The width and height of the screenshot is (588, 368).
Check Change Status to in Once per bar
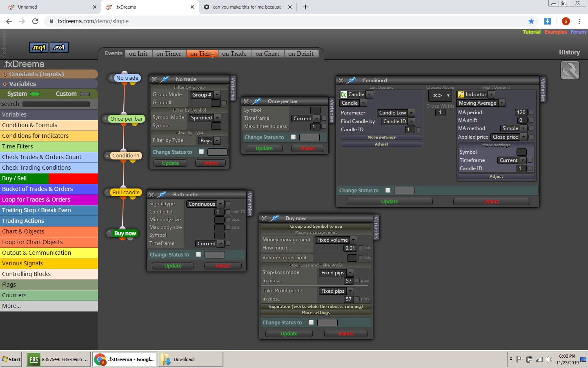tap(293, 137)
